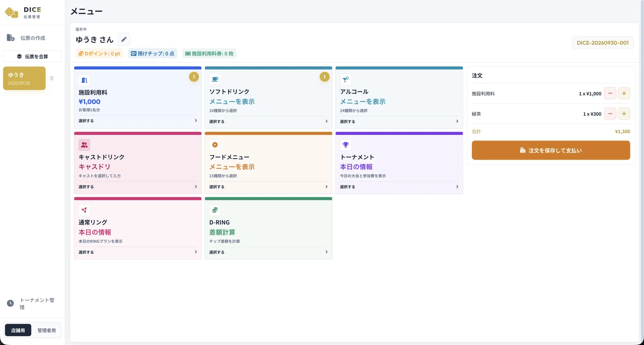
Task: Expand D-RING 選択する chevron
Action: pos(326,252)
